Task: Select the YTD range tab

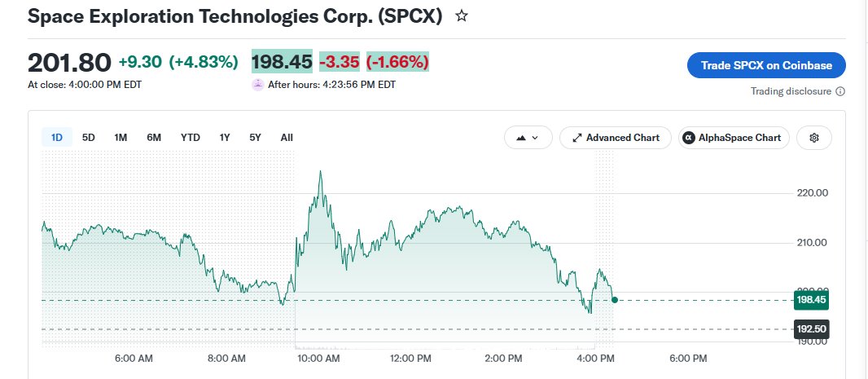Action: 191,138
